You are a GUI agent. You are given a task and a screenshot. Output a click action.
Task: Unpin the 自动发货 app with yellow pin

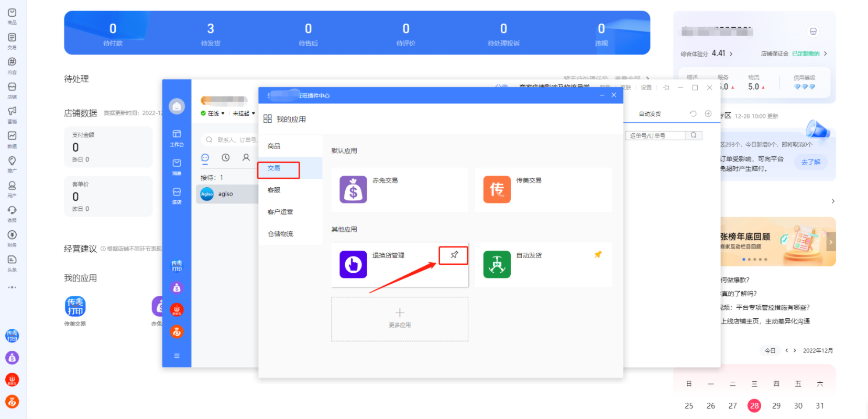[x=598, y=254]
